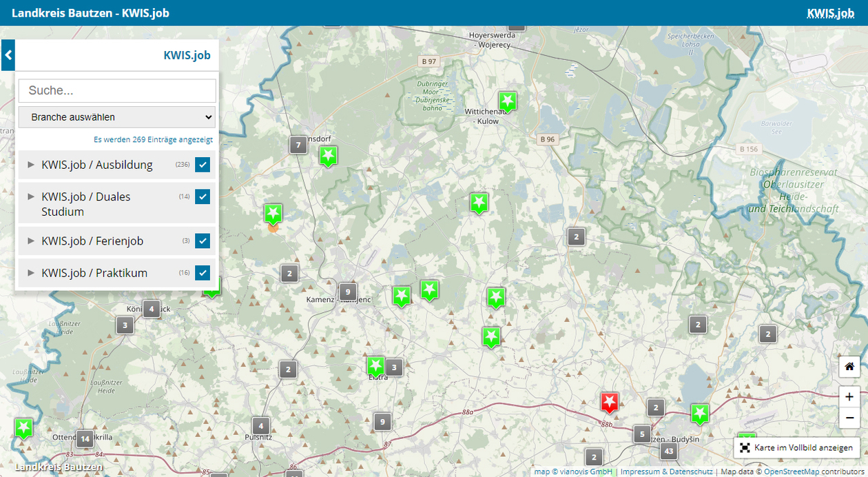Screen dimensions: 868x477
Task: Select green star marker beside cluster 7
Action: pyautogui.click(x=329, y=156)
